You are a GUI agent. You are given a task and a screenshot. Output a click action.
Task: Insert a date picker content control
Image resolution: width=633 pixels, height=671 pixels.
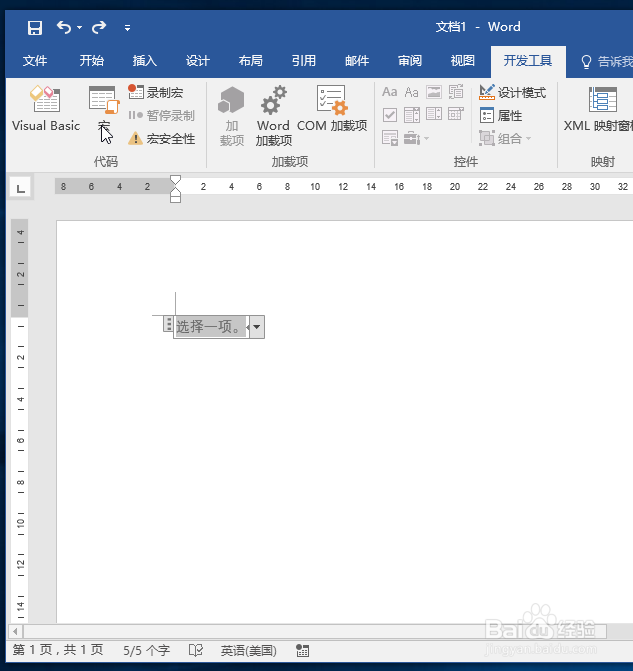click(x=456, y=115)
